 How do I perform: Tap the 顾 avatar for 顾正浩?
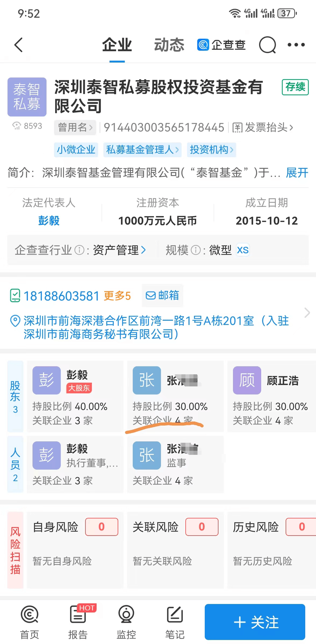pyautogui.click(x=247, y=380)
